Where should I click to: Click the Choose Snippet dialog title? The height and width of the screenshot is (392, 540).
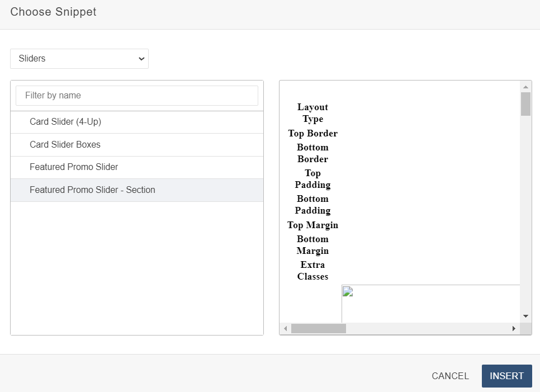pos(53,12)
